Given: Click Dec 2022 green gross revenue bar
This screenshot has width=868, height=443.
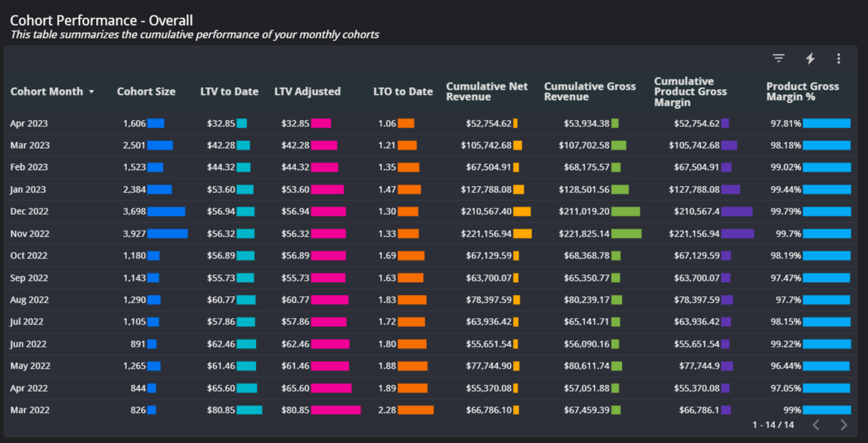Looking at the screenshot, I should point(625,212).
